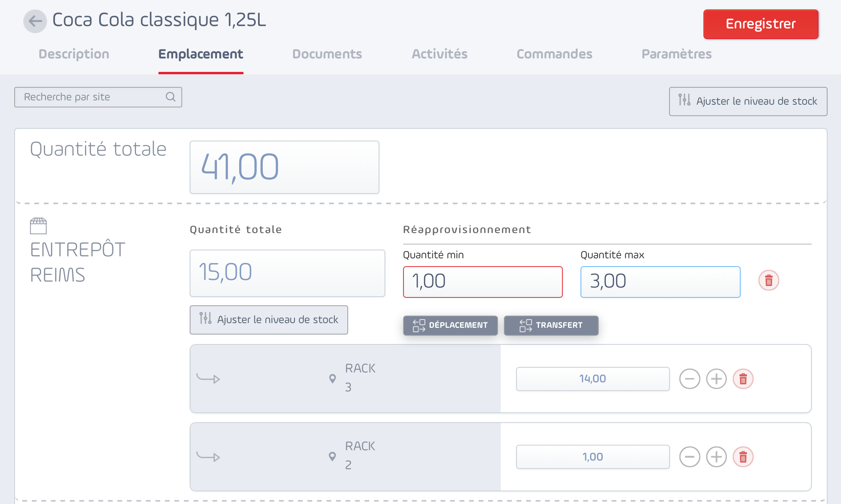This screenshot has width=841, height=504.
Task: Click the search magnifier icon
Action: point(170,97)
